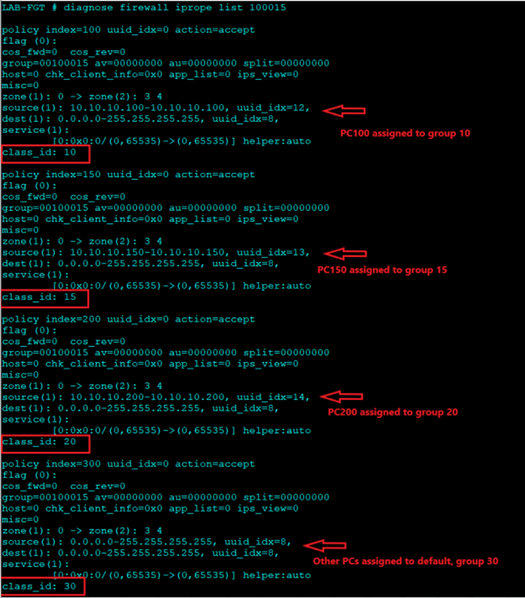Click the boxed class_id: 30 text

pos(39,586)
